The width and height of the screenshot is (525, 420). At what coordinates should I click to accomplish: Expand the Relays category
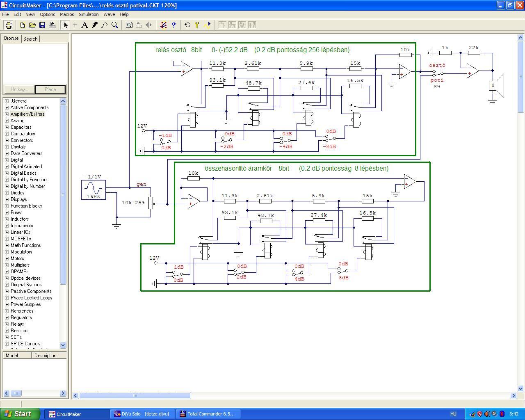(7, 324)
